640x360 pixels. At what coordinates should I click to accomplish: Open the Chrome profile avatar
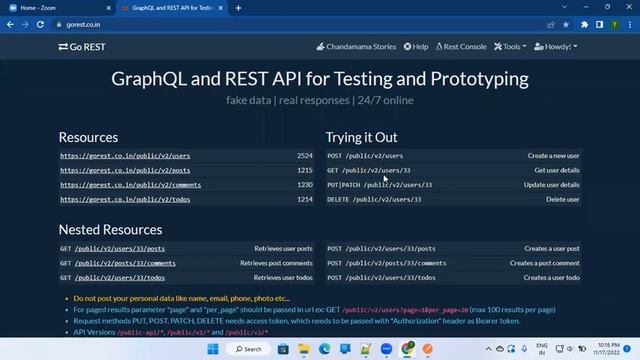point(614,24)
